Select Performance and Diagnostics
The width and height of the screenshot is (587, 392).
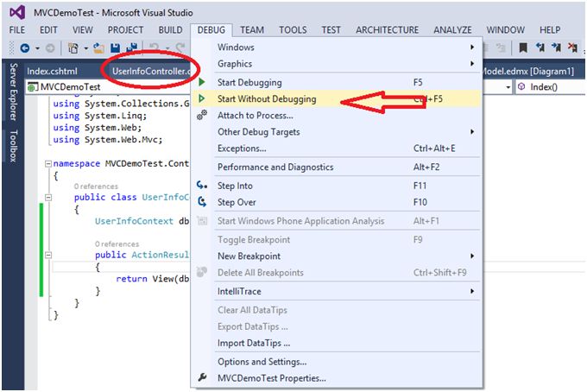coord(337,167)
